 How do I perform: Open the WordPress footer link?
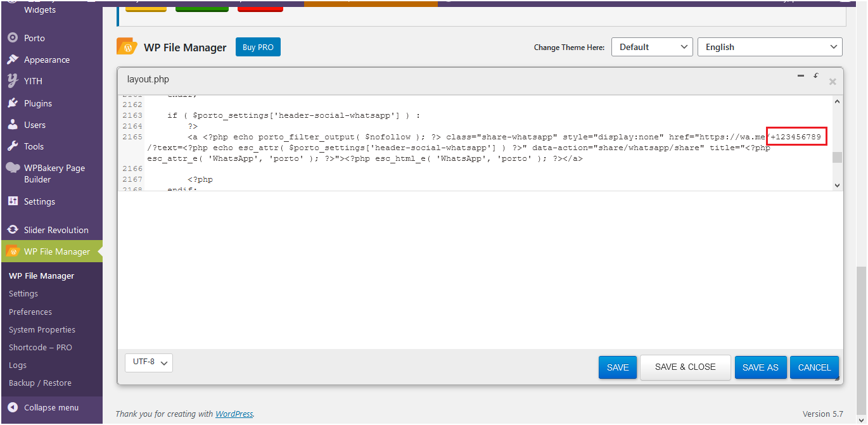pyautogui.click(x=234, y=414)
